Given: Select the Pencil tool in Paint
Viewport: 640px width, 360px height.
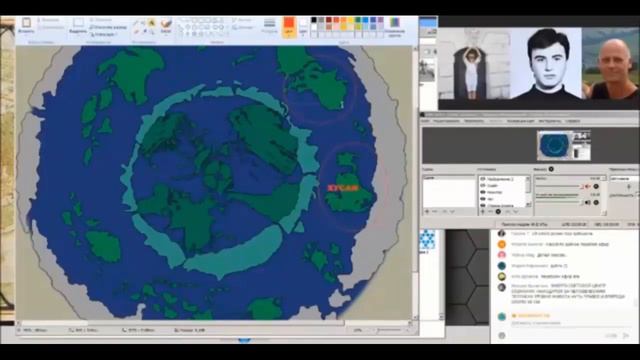Looking at the screenshot, I should 136,22.
